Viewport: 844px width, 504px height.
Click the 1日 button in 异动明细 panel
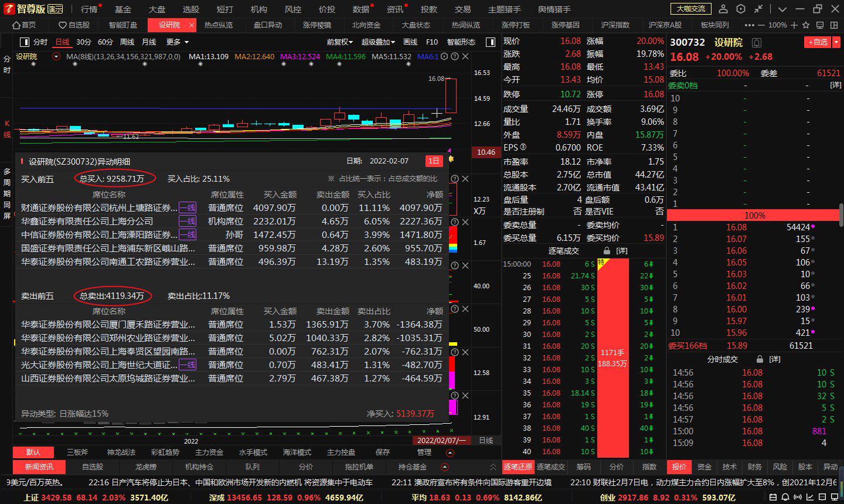434,161
